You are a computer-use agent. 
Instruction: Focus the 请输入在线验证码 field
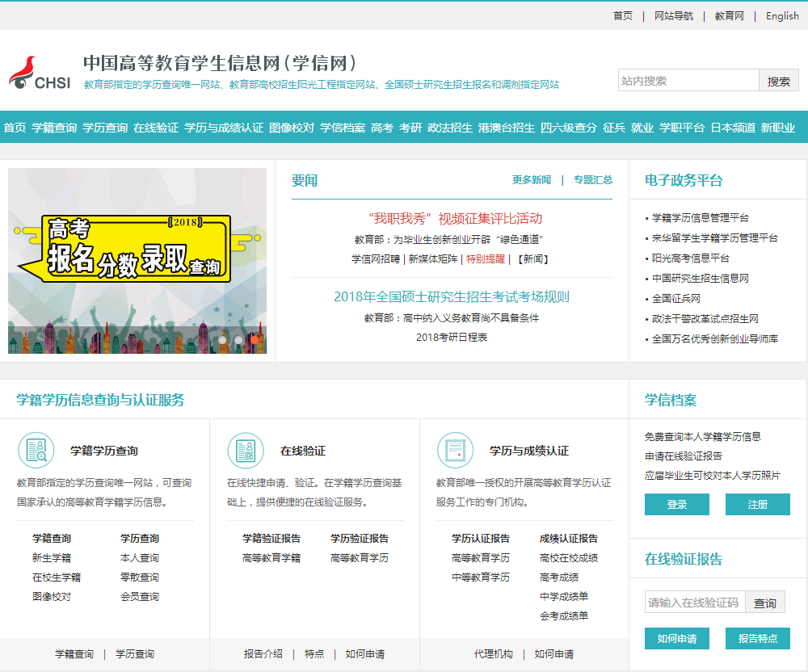pyautogui.click(x=695, y=602)
